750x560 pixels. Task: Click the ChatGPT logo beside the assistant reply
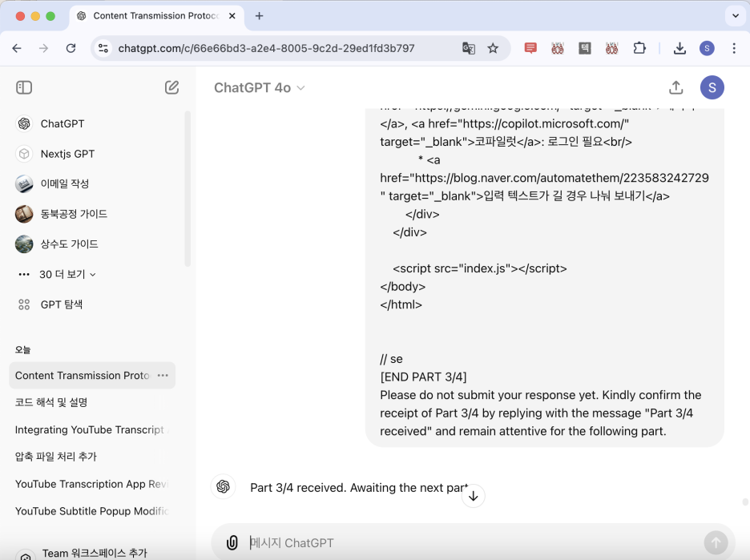[223, 487]
